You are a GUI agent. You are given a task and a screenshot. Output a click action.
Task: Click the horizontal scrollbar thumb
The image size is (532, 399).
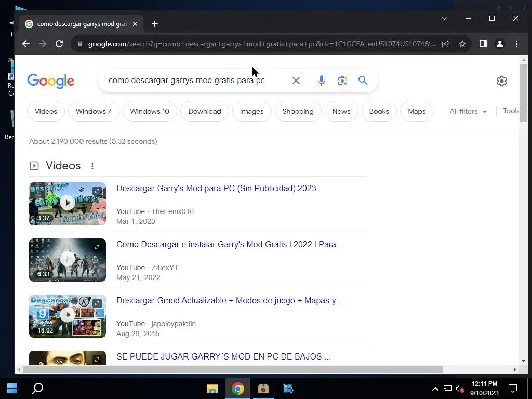pos(233,369)
